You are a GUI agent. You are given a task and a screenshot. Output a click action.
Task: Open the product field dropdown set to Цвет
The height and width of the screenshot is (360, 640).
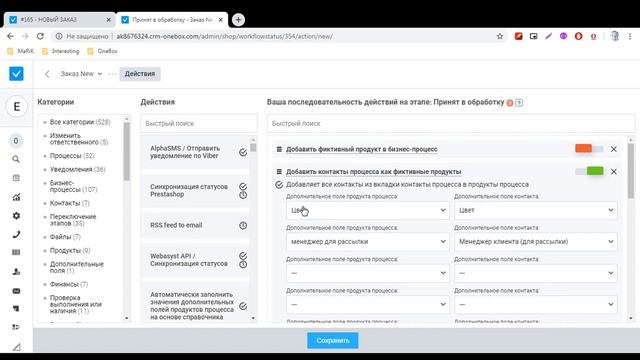click(x=367, y=210)
